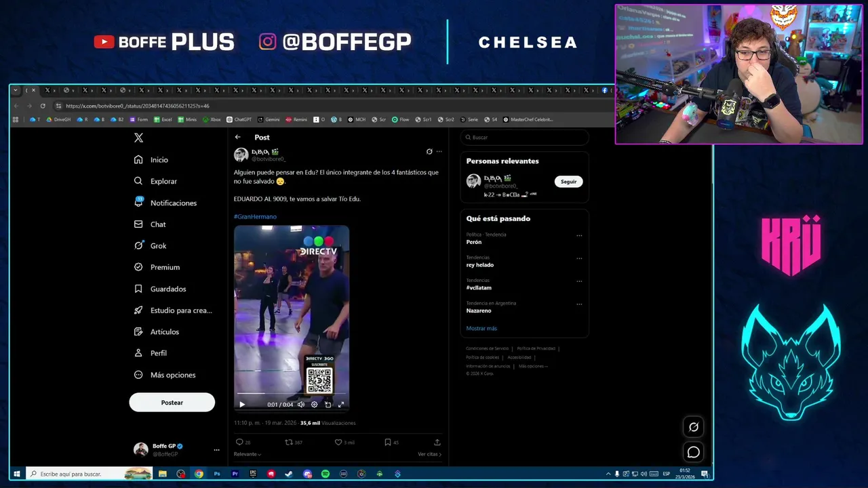Image resolution: width=868 pixels, height=488 pixels.
Task: Open the Perón trending topic
Action: (474, 242)
